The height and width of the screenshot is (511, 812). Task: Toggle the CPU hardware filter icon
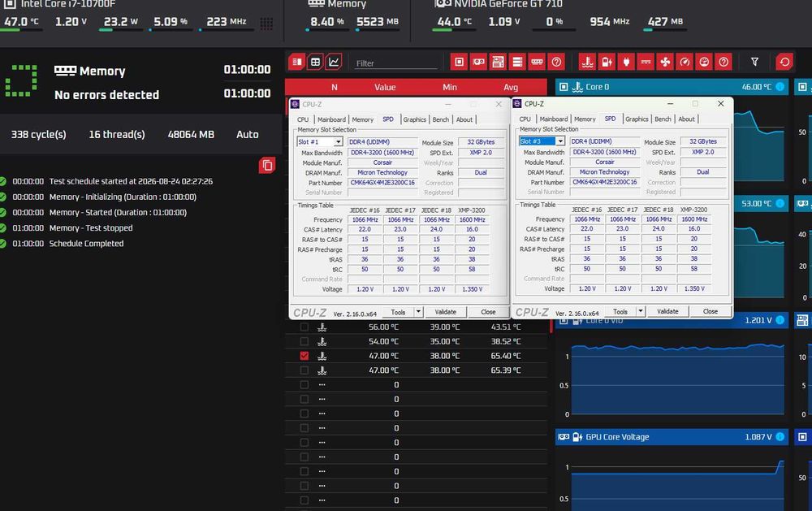tap(459, 63)
